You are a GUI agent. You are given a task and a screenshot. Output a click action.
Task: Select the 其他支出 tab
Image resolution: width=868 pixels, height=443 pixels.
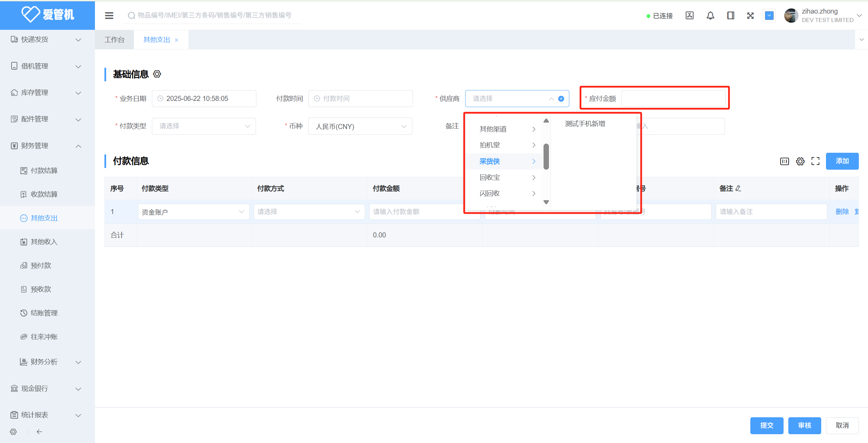point(157,40)
